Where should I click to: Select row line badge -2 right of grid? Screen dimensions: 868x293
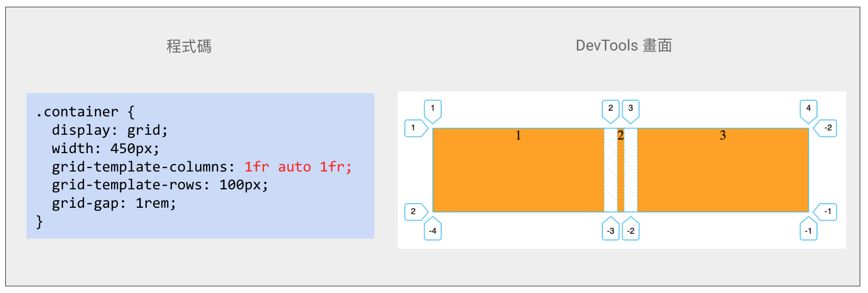(827, 128)
